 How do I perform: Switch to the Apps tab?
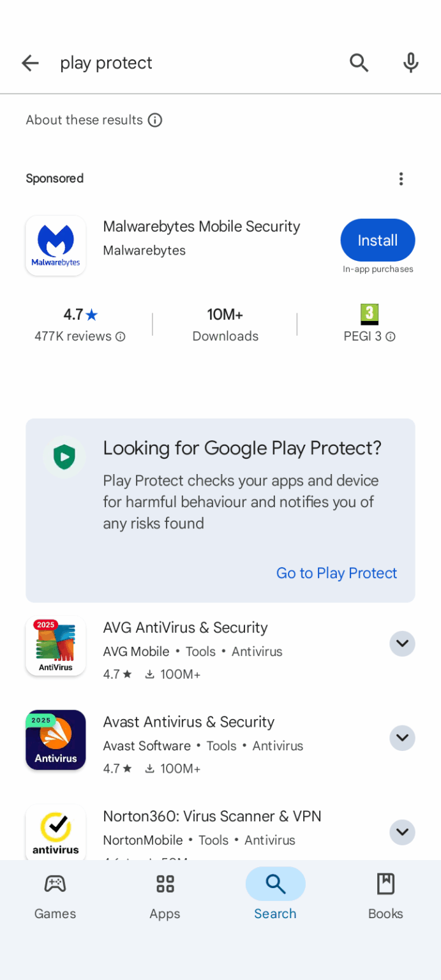[x=165, y=896]
